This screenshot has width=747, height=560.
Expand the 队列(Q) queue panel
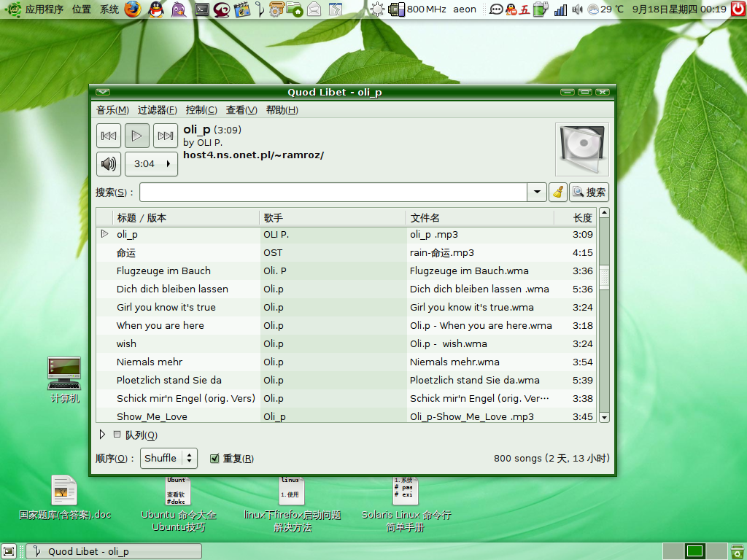(x=102, y=435)
